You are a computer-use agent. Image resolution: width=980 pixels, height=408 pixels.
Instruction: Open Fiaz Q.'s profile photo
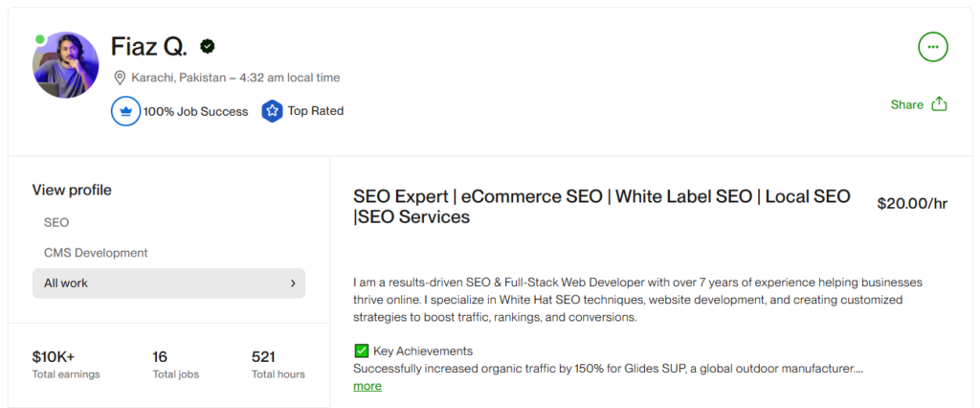pyautogui.click(x=66, y=65)
